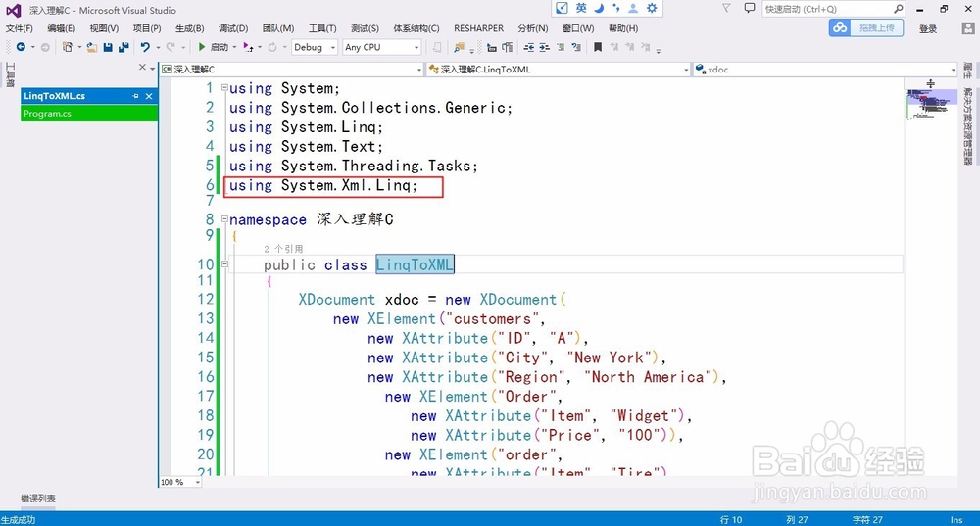Click the purple step-run debug icon
This screenshot has width=980, height=526.
click(248, 47)
